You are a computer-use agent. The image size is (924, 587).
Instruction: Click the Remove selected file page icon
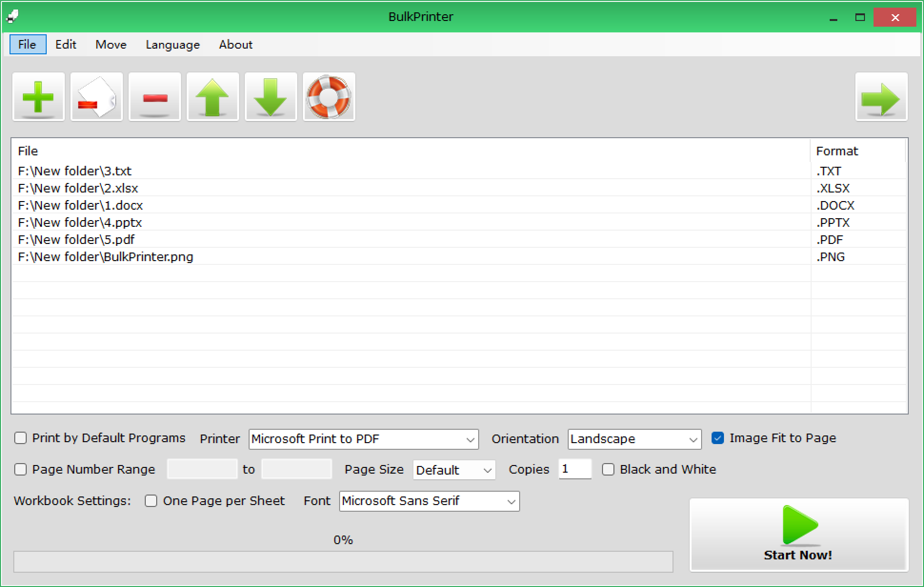pos(97,97)
